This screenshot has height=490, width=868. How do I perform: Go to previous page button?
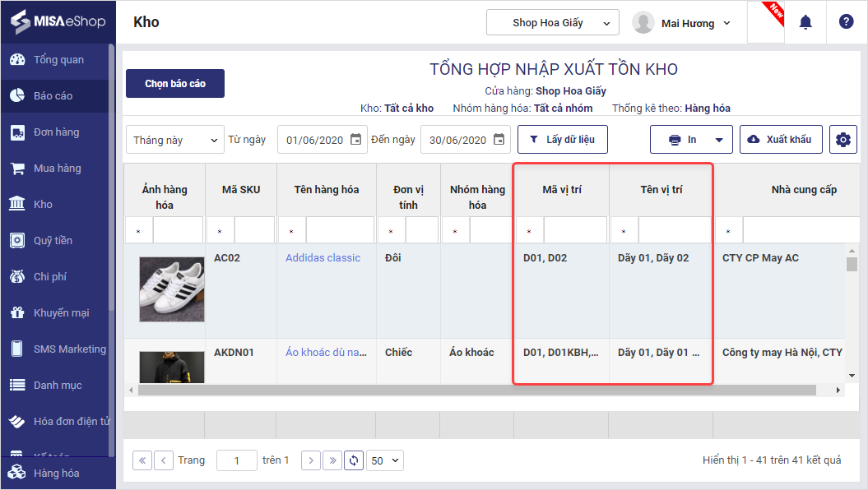pos(163,460)
